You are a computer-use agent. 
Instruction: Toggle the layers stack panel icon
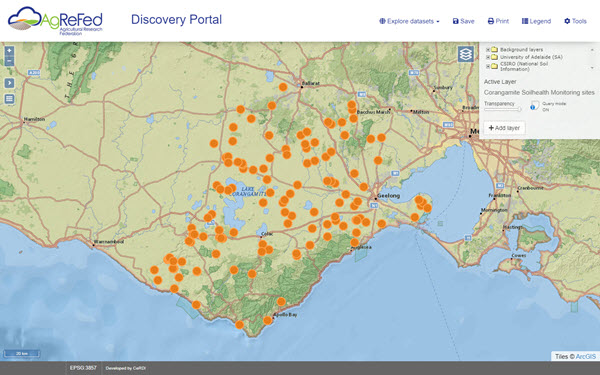[466, 54]
